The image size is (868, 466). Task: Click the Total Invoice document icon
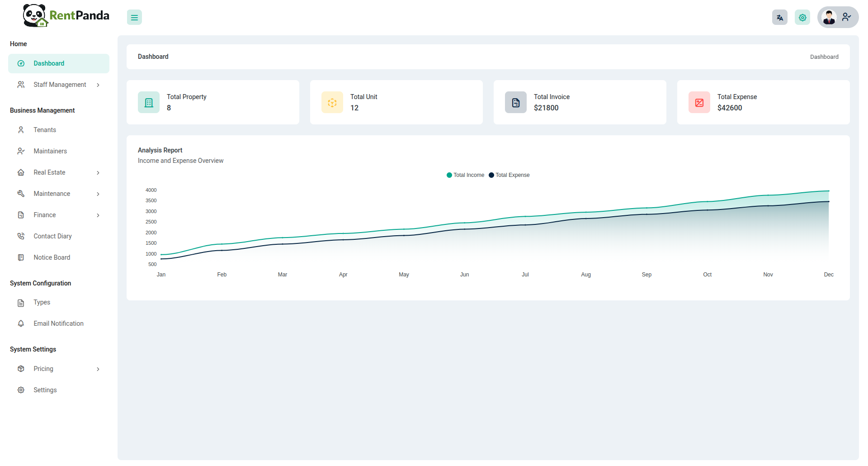[516, 103]
